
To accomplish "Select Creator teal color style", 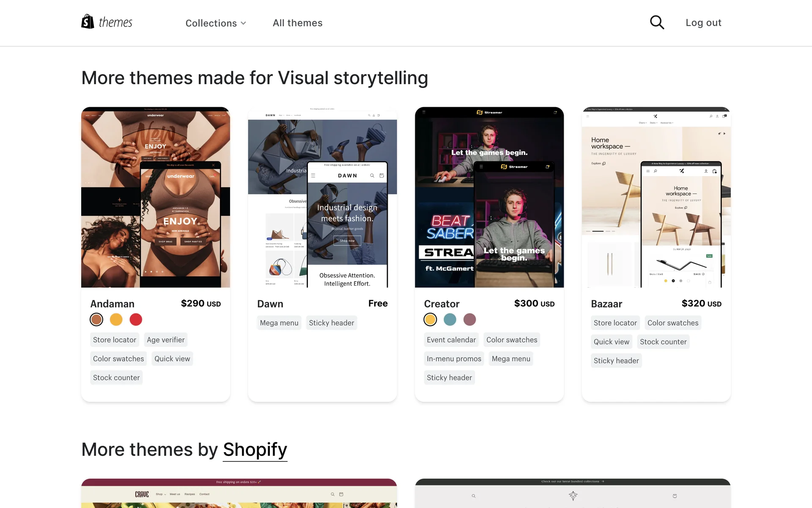I will (450, 320).
